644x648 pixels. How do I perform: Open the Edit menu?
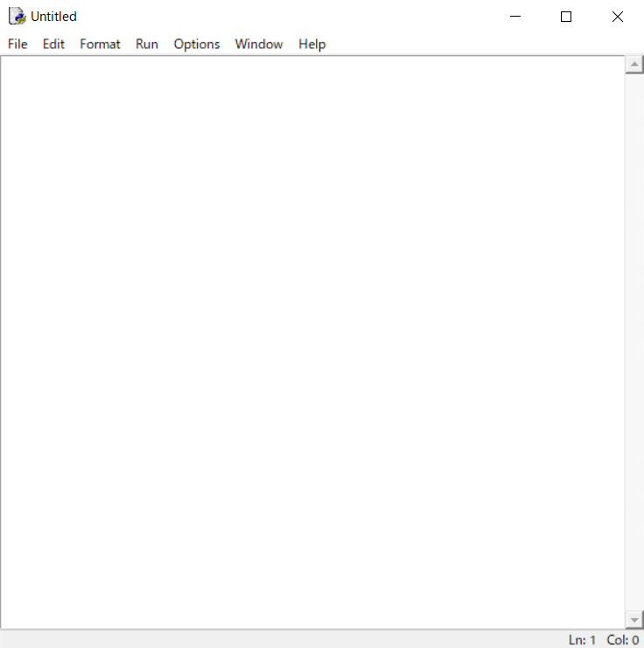coord(53,44)
